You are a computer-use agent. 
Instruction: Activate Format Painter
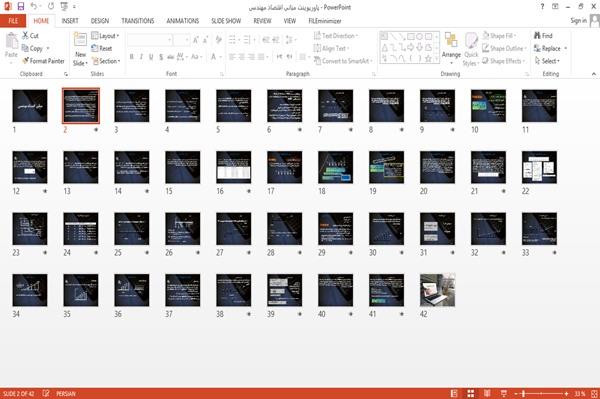click(x=43, y=61)
